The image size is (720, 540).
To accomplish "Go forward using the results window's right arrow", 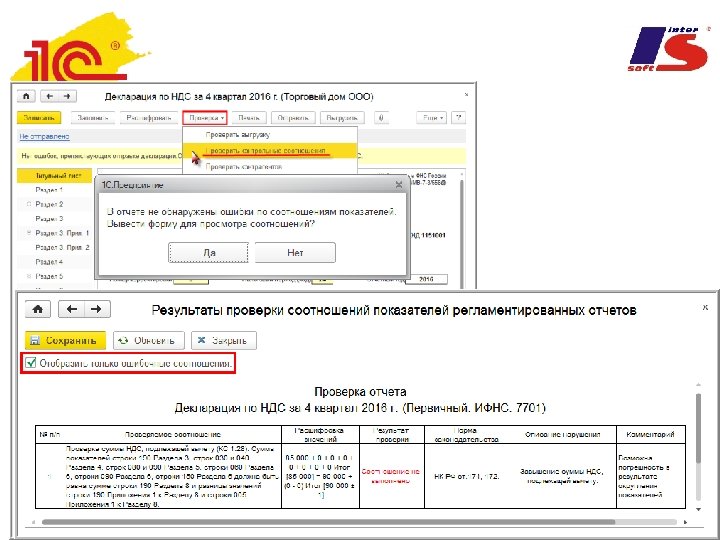I will click(97, 309).
